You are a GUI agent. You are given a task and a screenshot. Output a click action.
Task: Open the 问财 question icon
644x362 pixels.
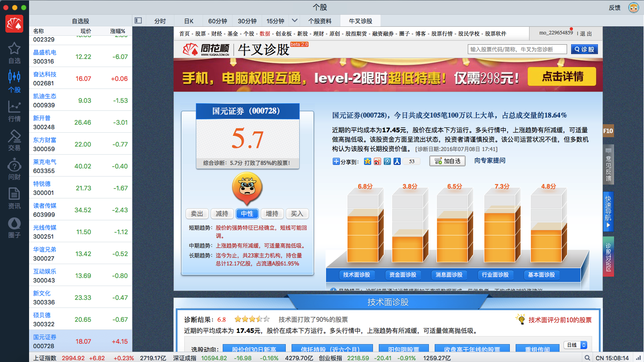click(x=14, y=170)
